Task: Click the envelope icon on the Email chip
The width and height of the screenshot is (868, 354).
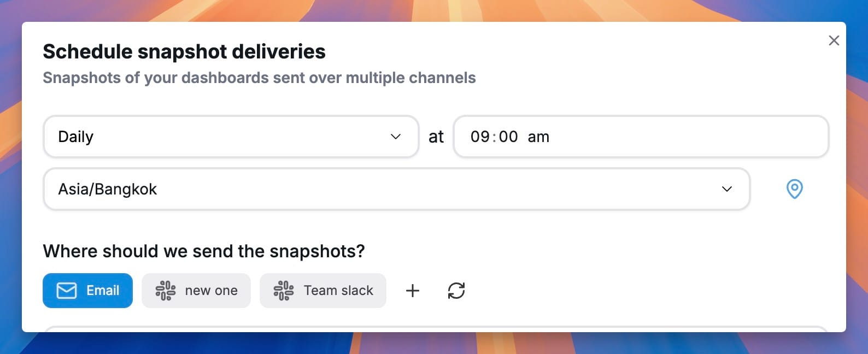Action: click(x=67, y=291)
